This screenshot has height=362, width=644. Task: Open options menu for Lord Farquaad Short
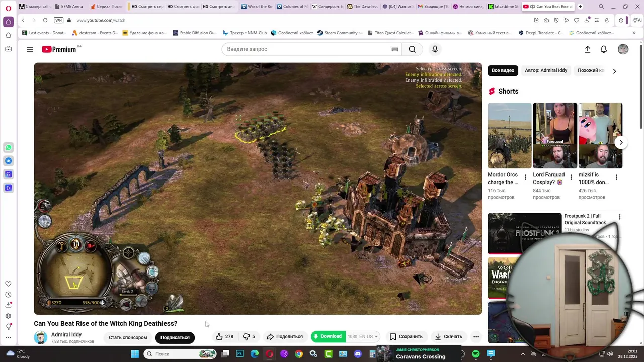(571, 177)
